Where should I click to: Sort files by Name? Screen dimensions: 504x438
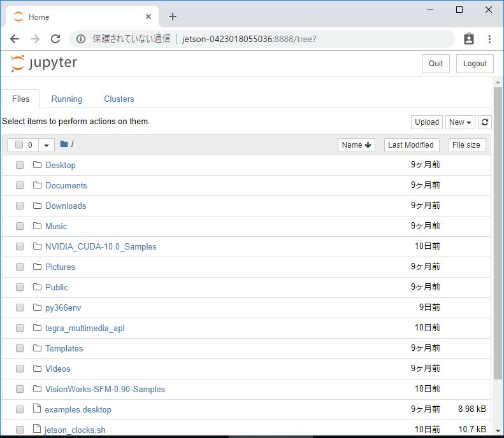tap(356, 145)
